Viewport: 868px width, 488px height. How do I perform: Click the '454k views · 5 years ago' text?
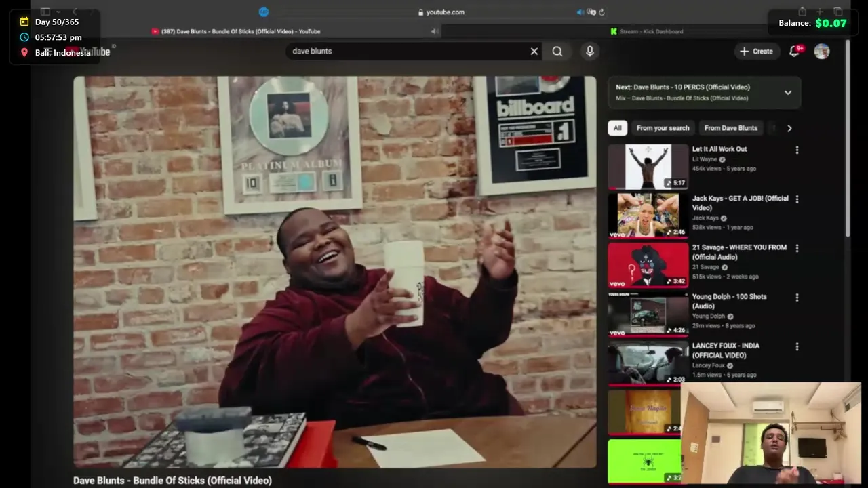(x=724, y=169)
